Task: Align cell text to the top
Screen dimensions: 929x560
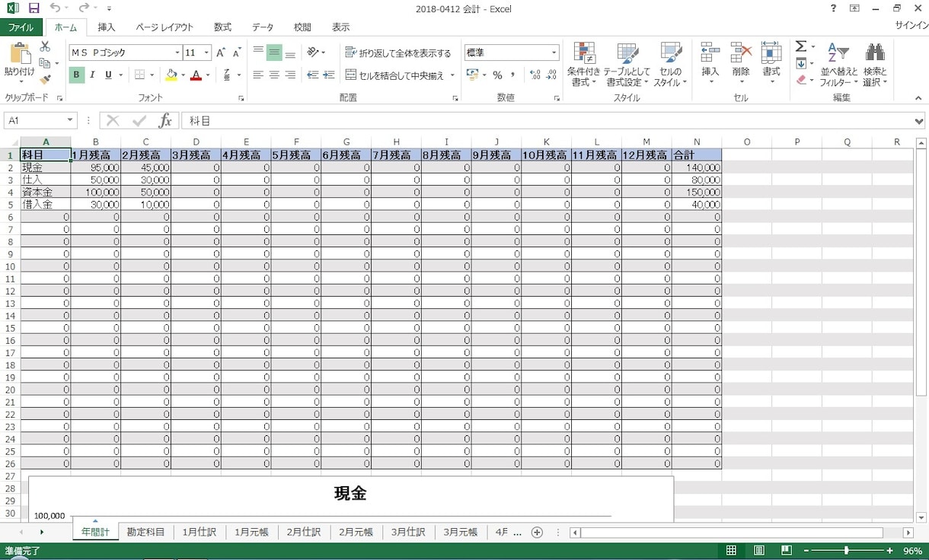Action: (258, 52)
